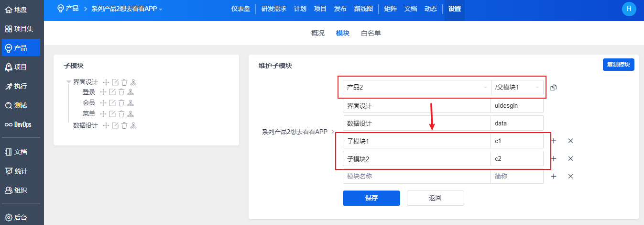Click the user avatar H in top-right
The height and width of the screenshot is (225, 644).
point(629,9)
